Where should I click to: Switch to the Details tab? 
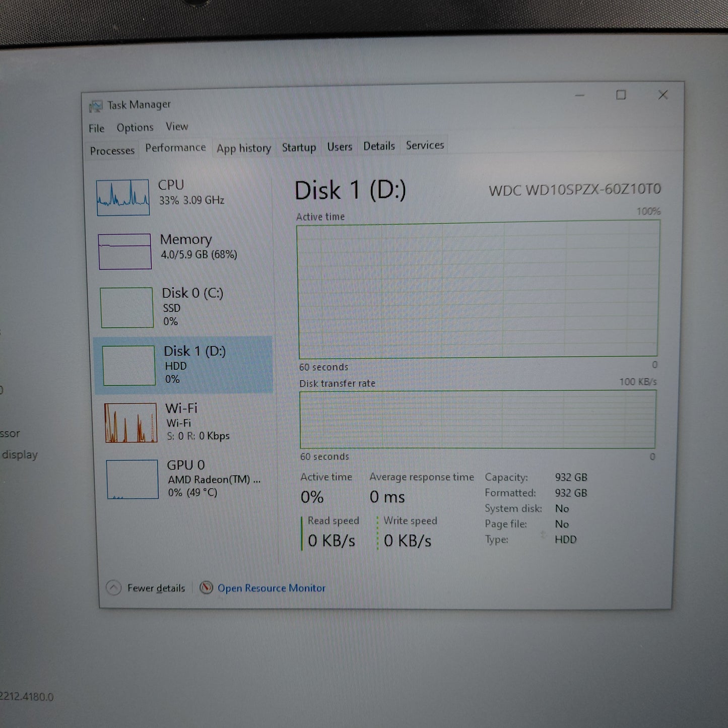(379, 146)
